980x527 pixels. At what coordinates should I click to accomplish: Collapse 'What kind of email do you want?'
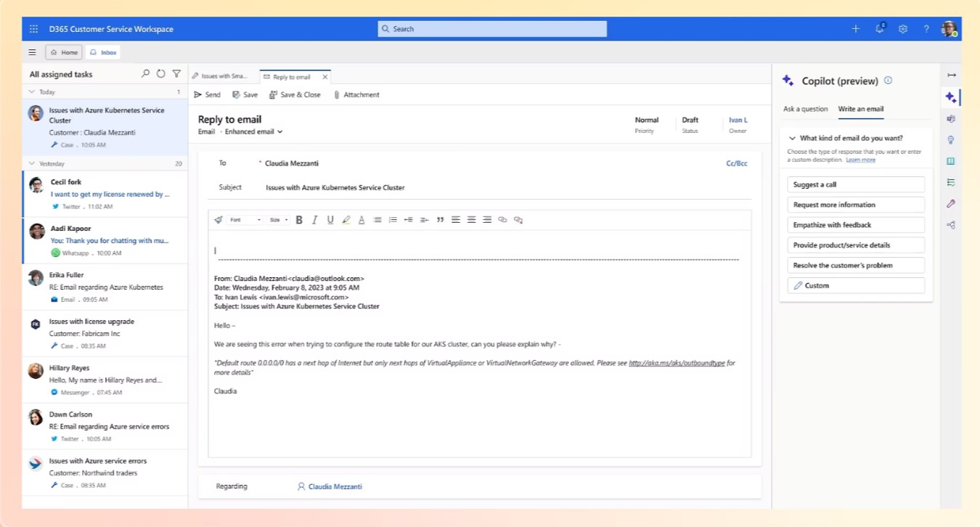792,138
